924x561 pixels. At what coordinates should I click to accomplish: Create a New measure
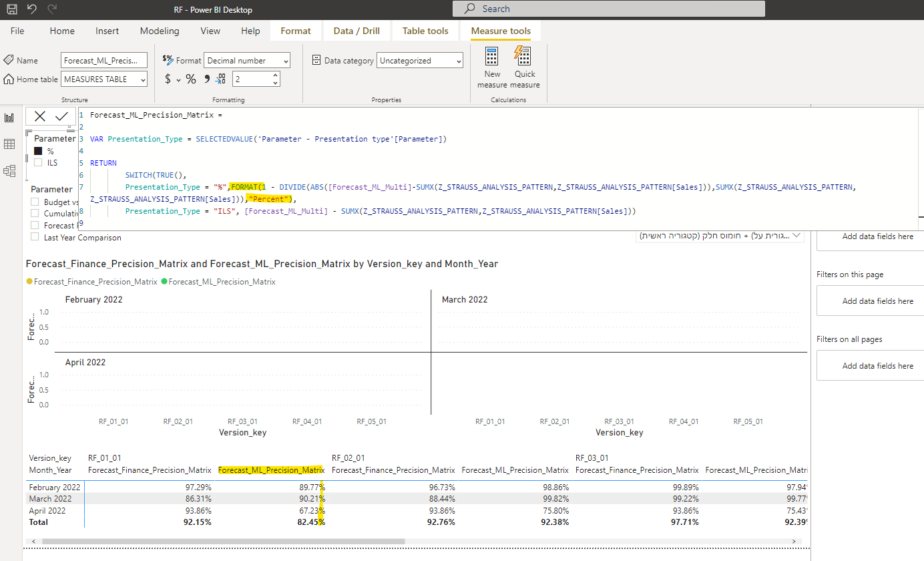point(492,68)
